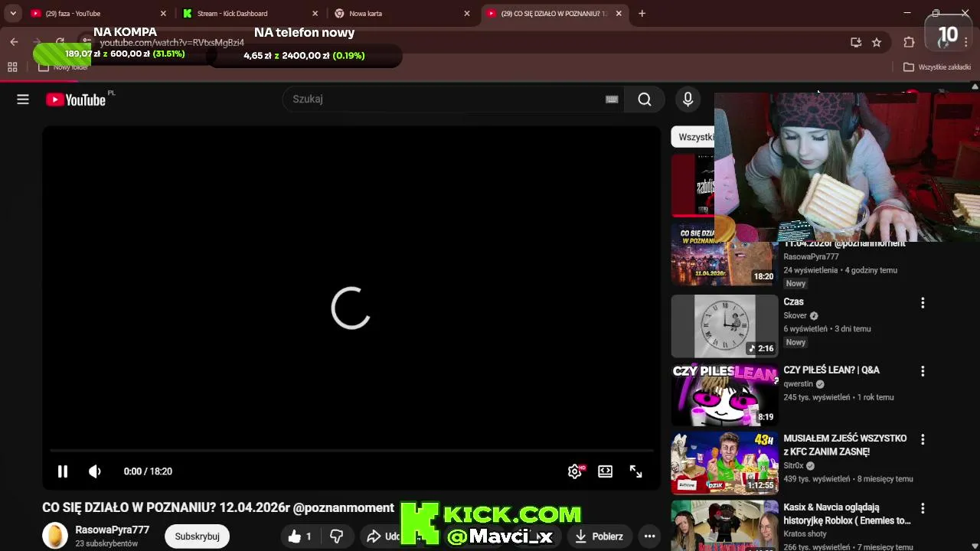Open the Wszystkie zakładki folder
Image resolution: width=980 pixels, height=551 pixels.
(x=937, y=67)
